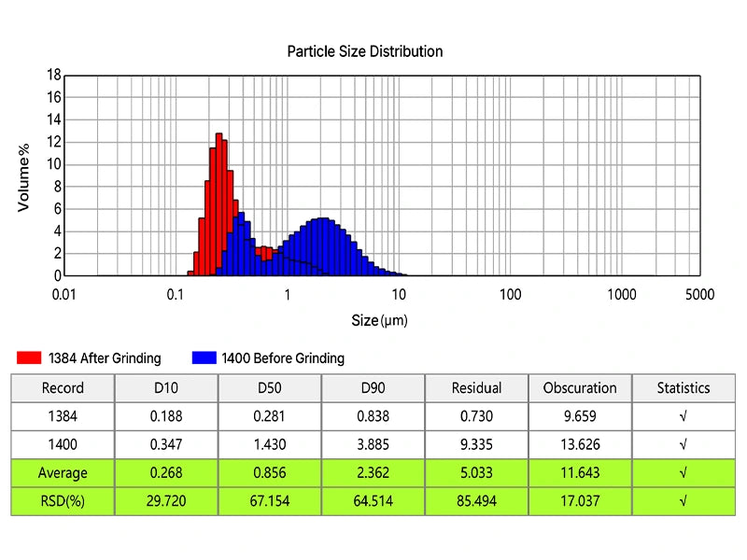Click RSD D90 value '64.514'

[x=373, y=501]
